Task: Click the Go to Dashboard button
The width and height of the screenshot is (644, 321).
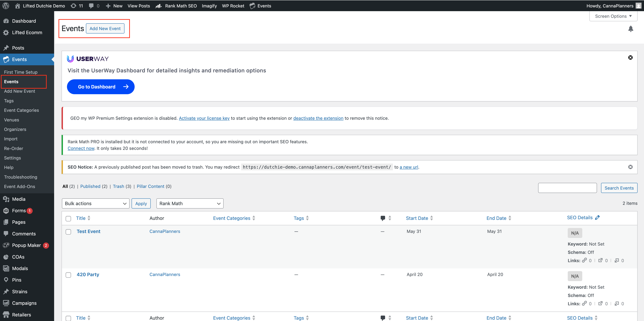Action: 100,87
